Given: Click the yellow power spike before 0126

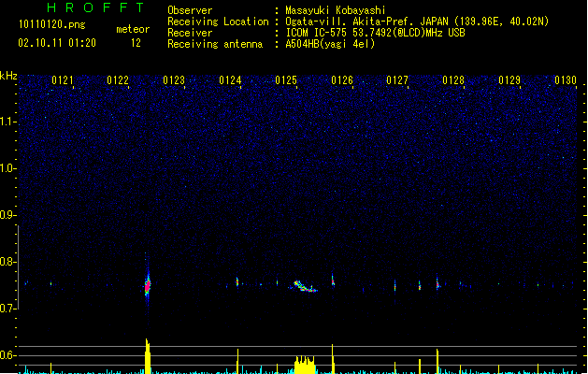Looking at the screenshot, I should tap(333, 359).
